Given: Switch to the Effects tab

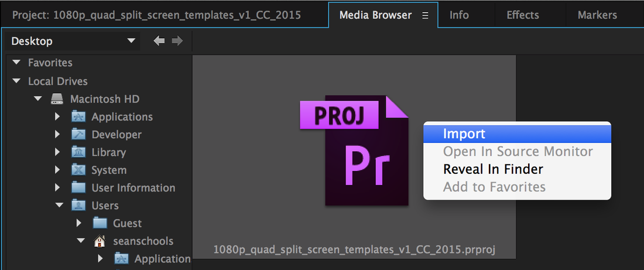Looking at the screenshot, I should [x=522, y=15].
